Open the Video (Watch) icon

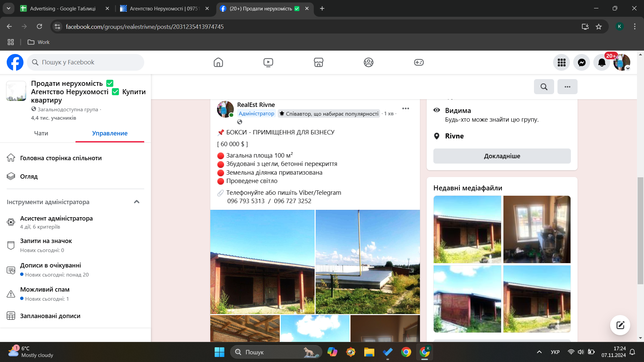(x=268, y=62)
